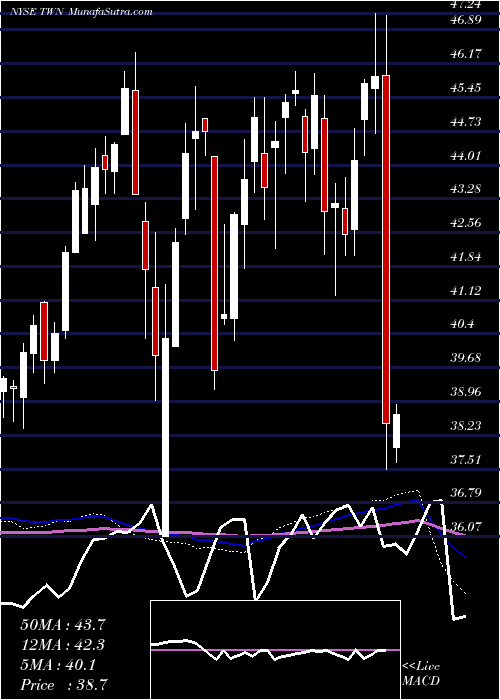Select the 44.73 price axis label

465,121
